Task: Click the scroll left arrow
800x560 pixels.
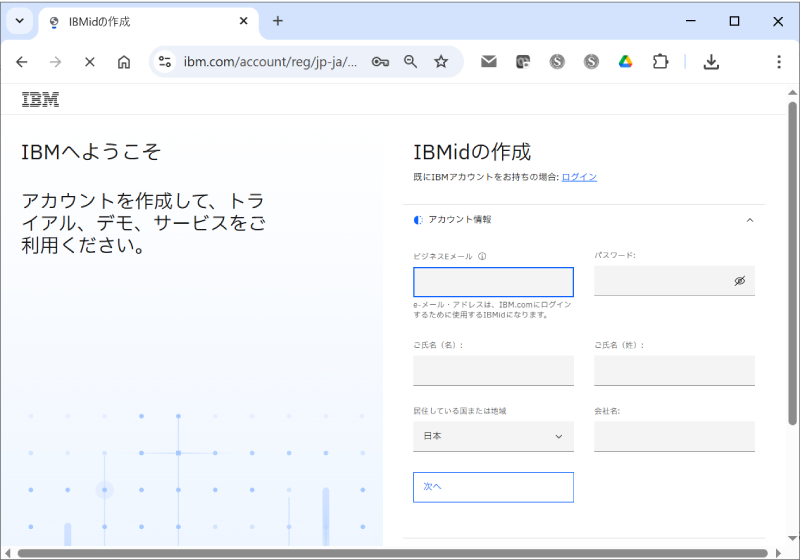Action: (7, 553)
